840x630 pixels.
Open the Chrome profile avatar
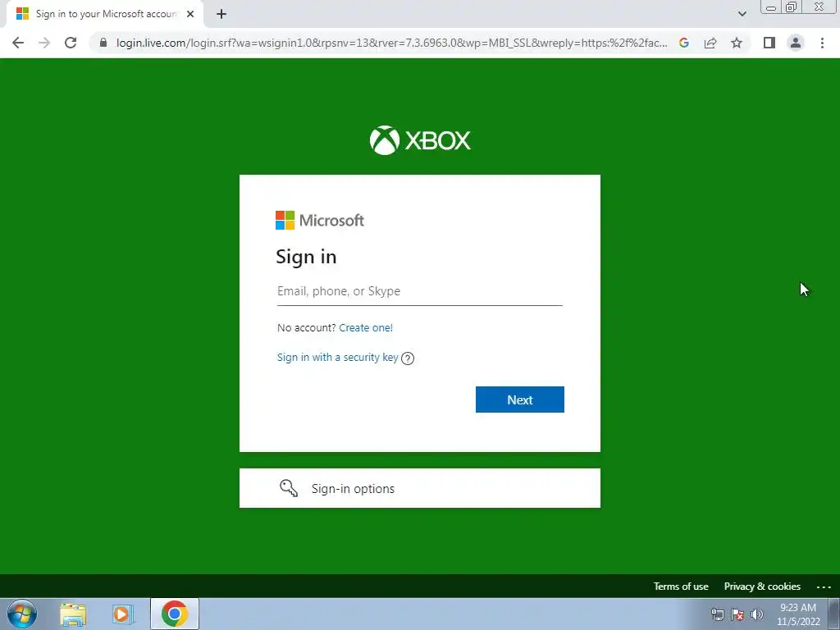(x=796, y=43)
